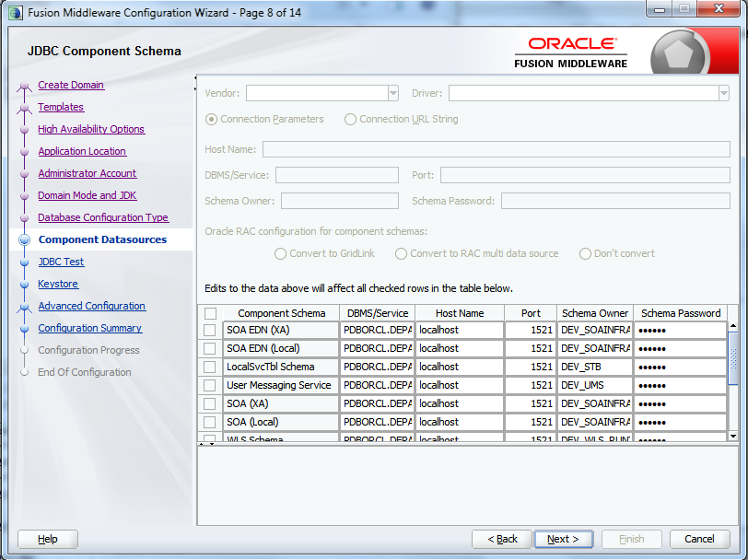Click the table scrollbar down arrow

733,436
